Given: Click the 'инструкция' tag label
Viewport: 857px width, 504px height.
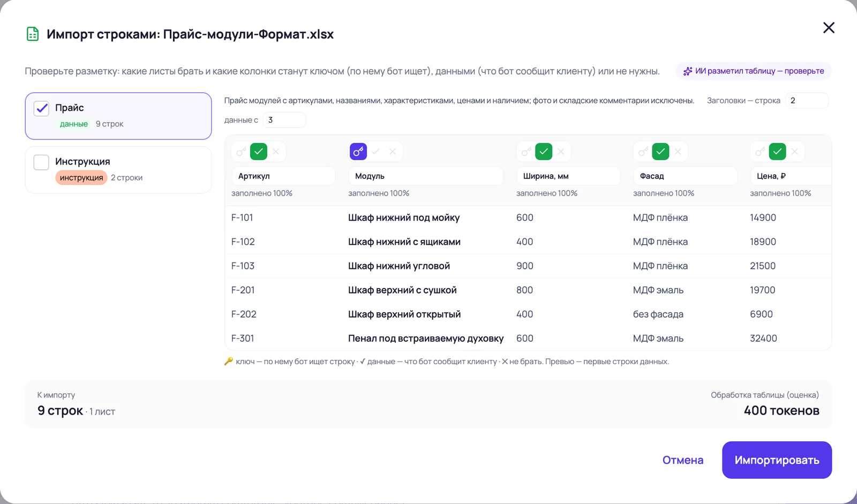Looking at the screenshot, I should tap(81, 178).
